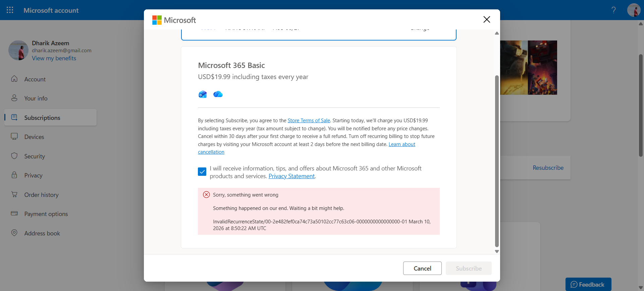Screen dimensions: 644x291
Task: Click the Payment options card icon
Action: tap(14, 213)
